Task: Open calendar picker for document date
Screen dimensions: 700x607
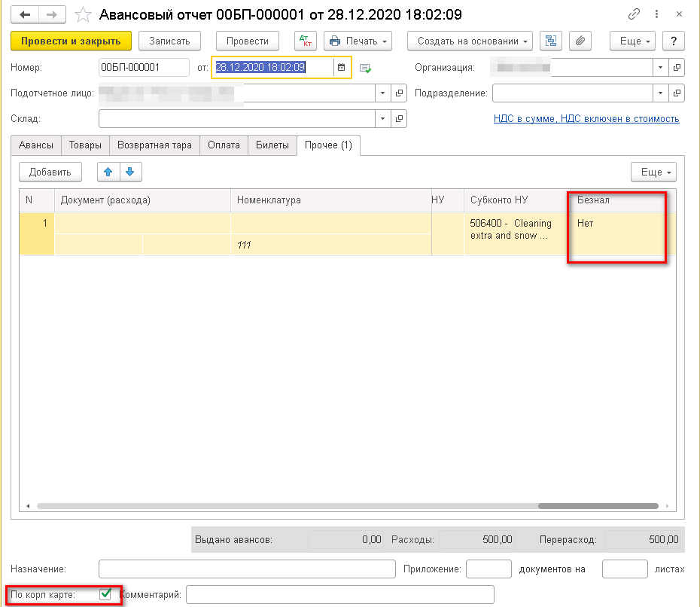Action: 341,68
